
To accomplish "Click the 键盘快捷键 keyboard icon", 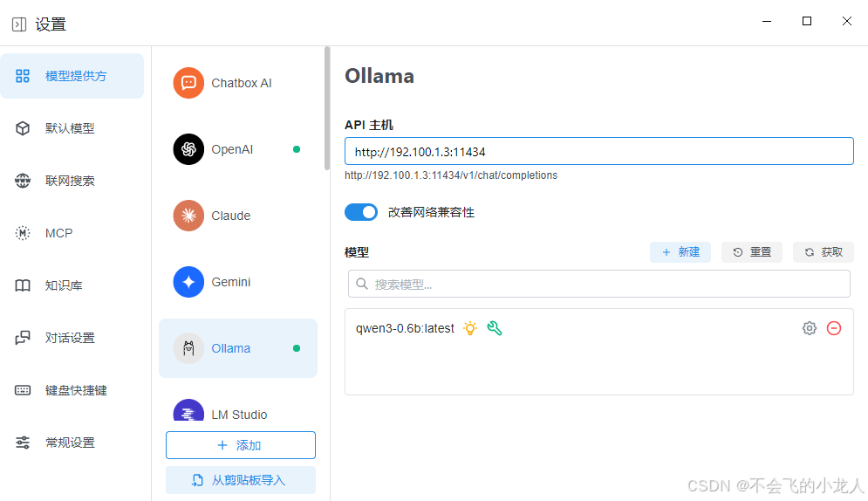I will (x=23, y=390).
